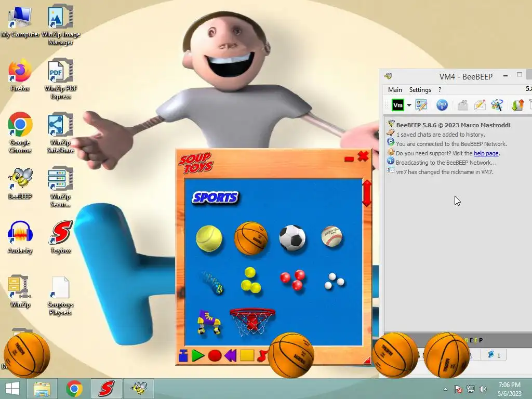Click the Firefox desktop icon

20,76
